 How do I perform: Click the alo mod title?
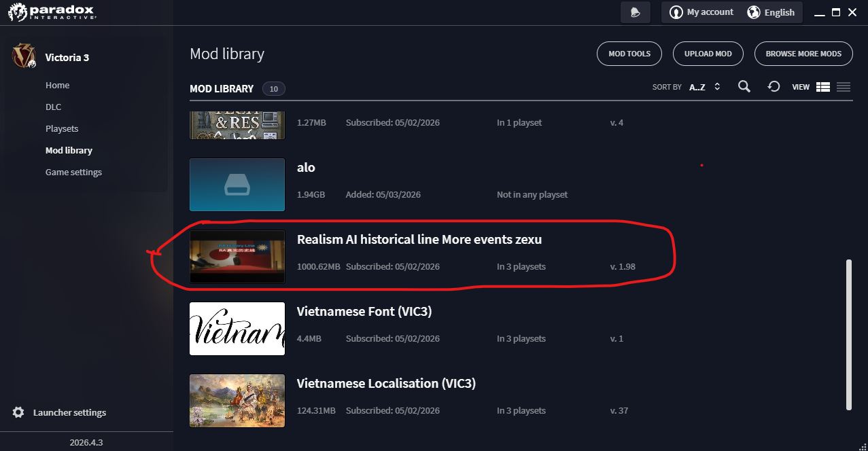pos(306,167)
